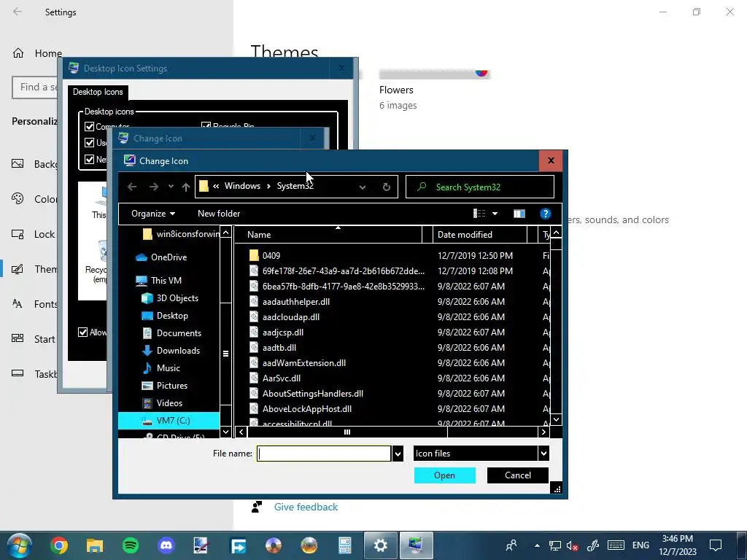Click the File name input field
The width and height of the screenshot is (747, 560).
tap(324, 454)
